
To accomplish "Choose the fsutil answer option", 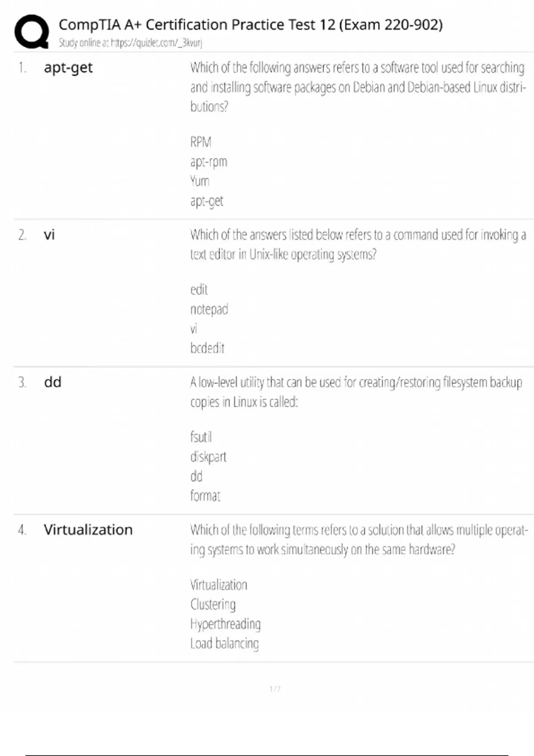I will 201,437.
